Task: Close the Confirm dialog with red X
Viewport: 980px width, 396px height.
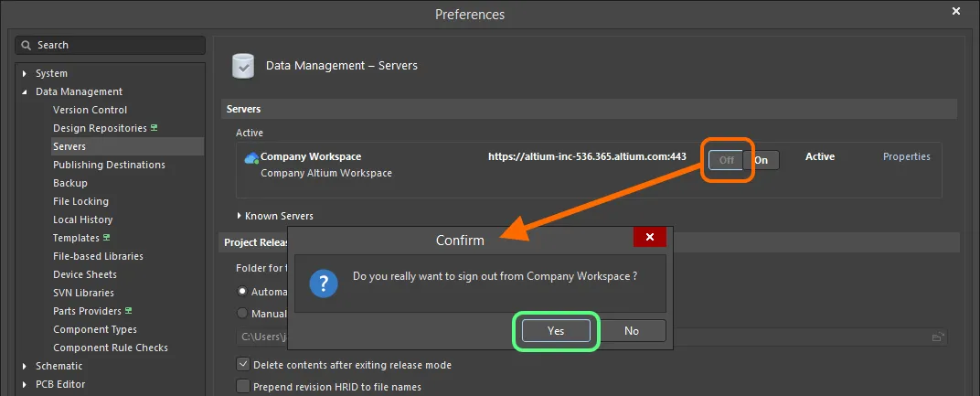Action: point(650,237)
